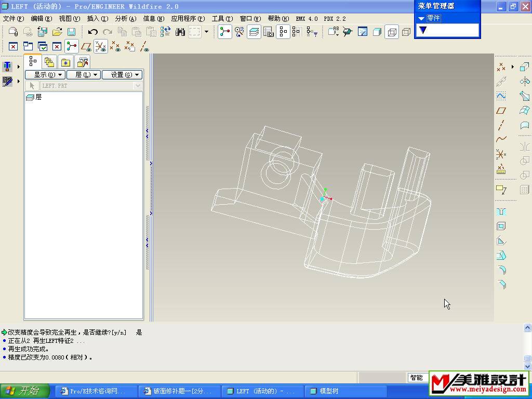Switch to 模型树 window in taskbar
The image size is (532, 399).
point(328,391)
